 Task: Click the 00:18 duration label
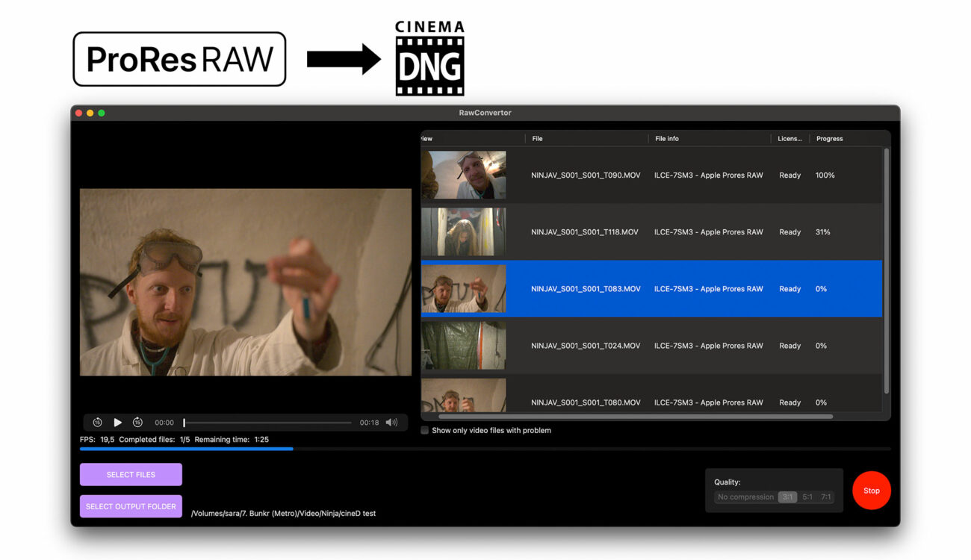(x=369, y=423)
